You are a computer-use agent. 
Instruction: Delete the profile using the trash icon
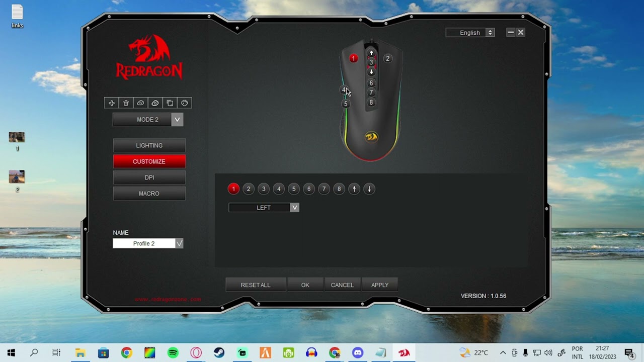[x=126, y=103]
